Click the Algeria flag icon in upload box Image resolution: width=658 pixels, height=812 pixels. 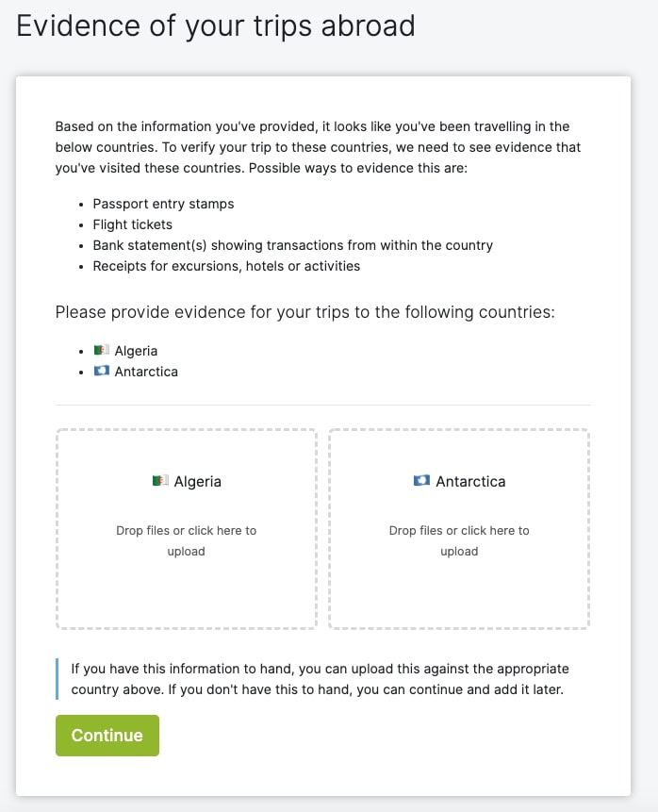coord(160,481)
